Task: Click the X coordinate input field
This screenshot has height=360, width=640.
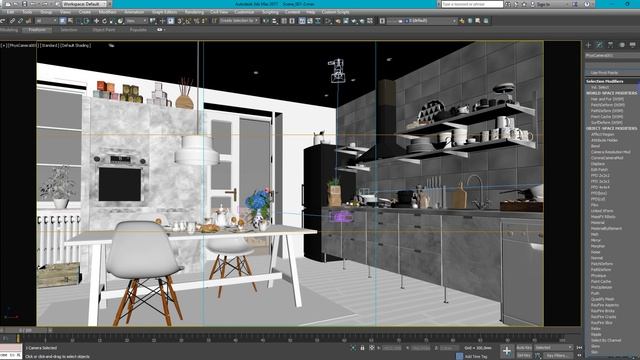Action: pyautogui.click(x=392, y=348)
